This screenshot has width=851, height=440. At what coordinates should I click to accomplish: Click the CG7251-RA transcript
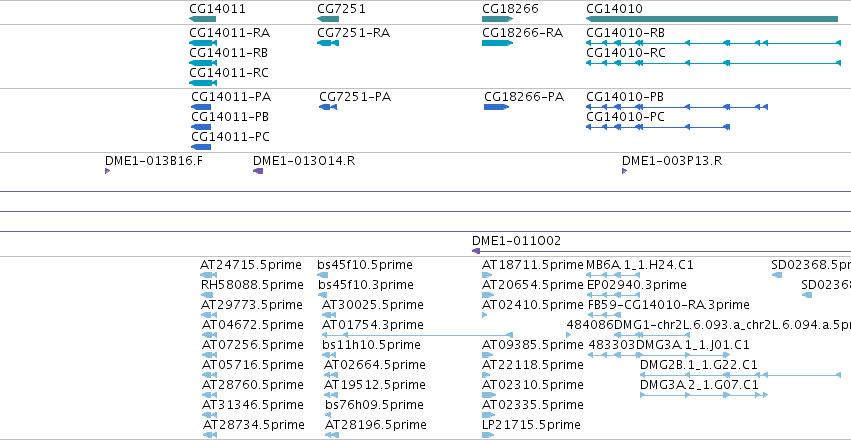coord(328,43)
